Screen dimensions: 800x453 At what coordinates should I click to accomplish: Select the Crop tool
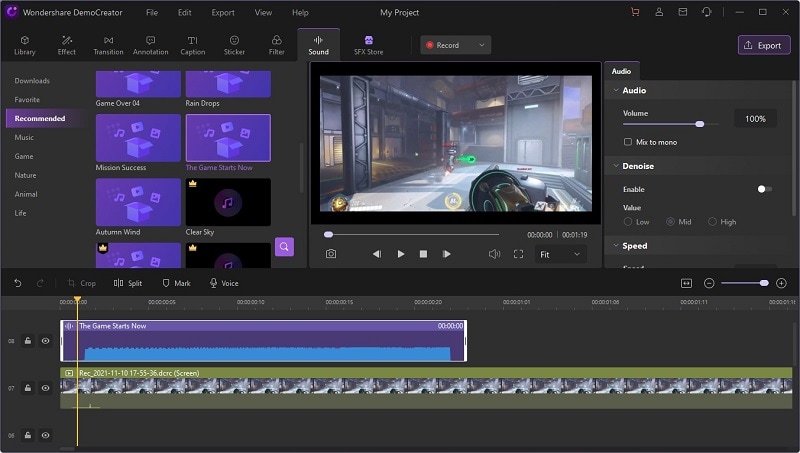point(81,283)
